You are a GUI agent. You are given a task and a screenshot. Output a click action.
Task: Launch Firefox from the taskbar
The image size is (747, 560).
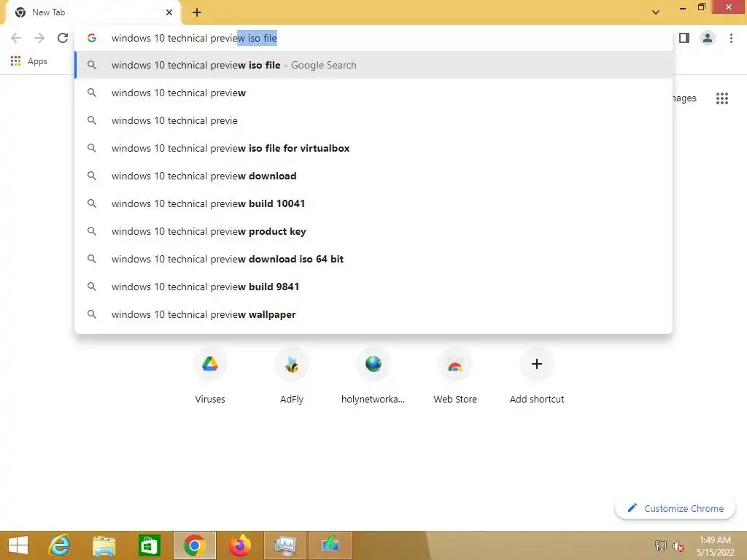point(239,545)
